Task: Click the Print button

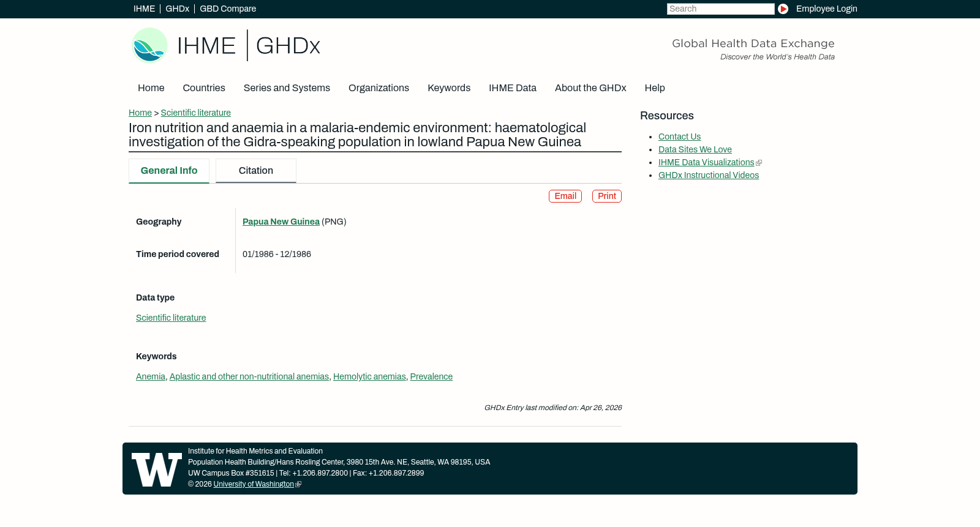Action: (x=607, y=196)
